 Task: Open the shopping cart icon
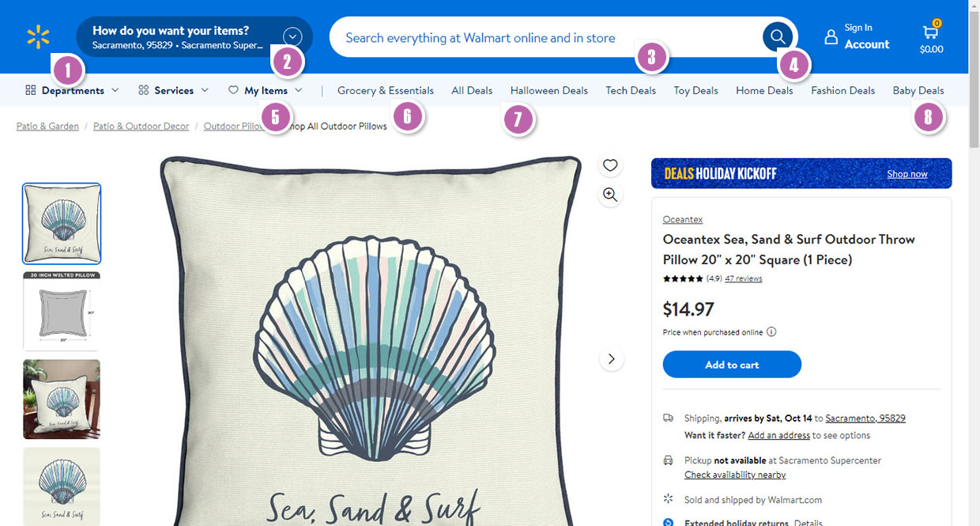click(x=931, y=32)
